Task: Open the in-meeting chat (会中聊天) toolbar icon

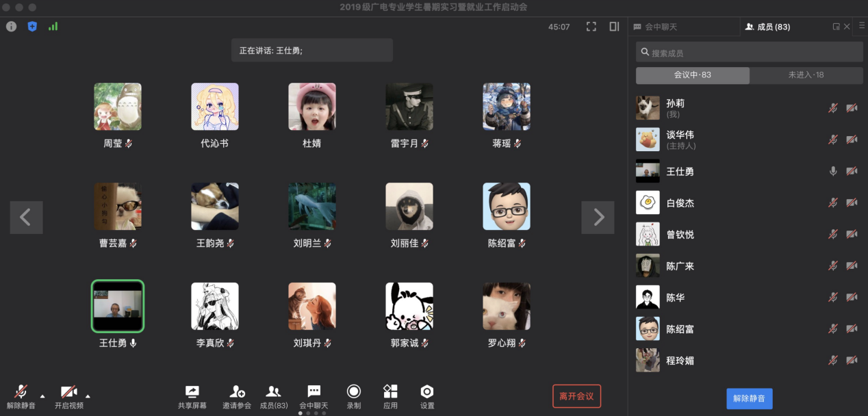Action: [314, 392]
